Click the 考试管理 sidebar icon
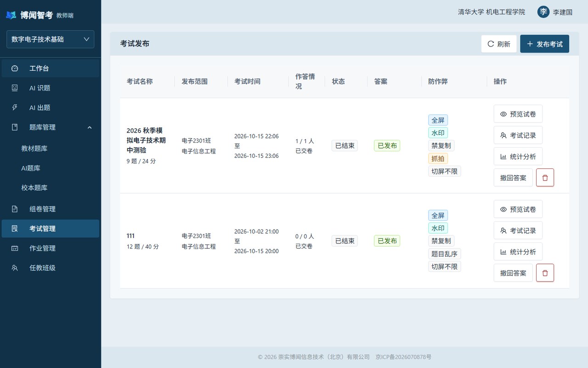The height and width of the screenshot is (368, 588). [x=15, y=229]
